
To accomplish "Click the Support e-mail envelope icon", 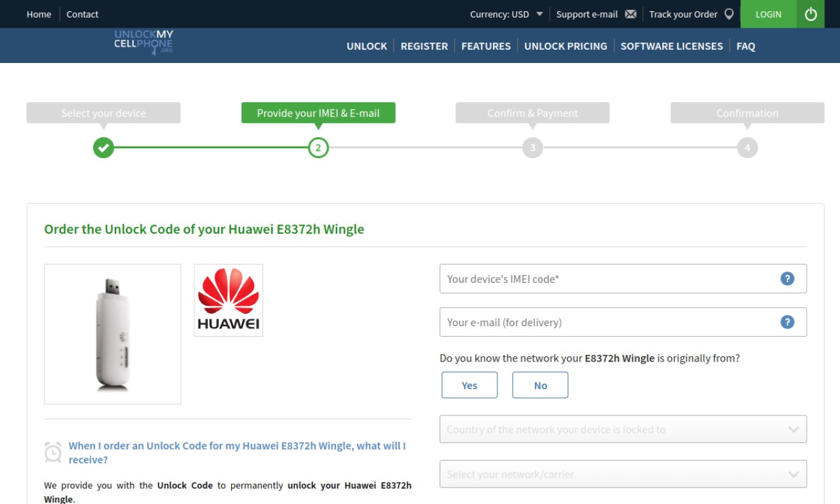I will pyautogui.click(x=631, y=14).
